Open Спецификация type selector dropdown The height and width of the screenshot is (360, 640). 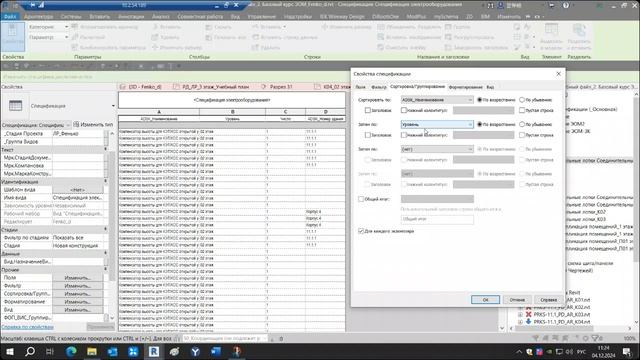coord(113,106)
